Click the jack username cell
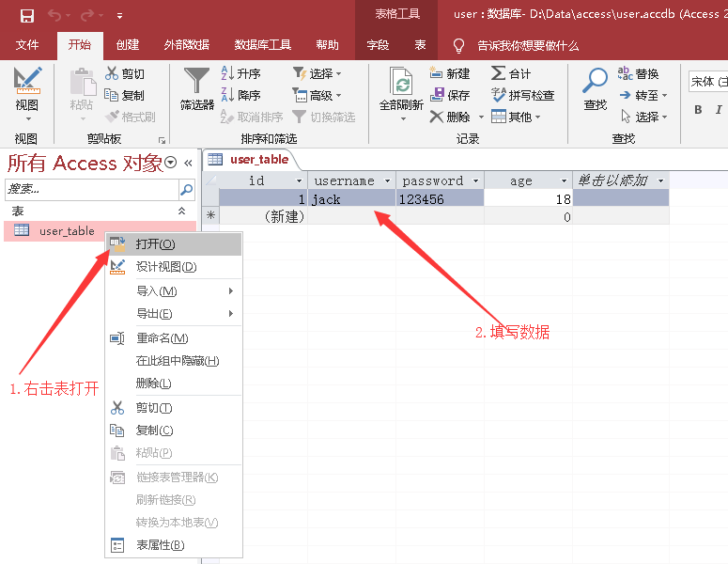Screen dimensions: 728x564 click(x=351, y=199)
